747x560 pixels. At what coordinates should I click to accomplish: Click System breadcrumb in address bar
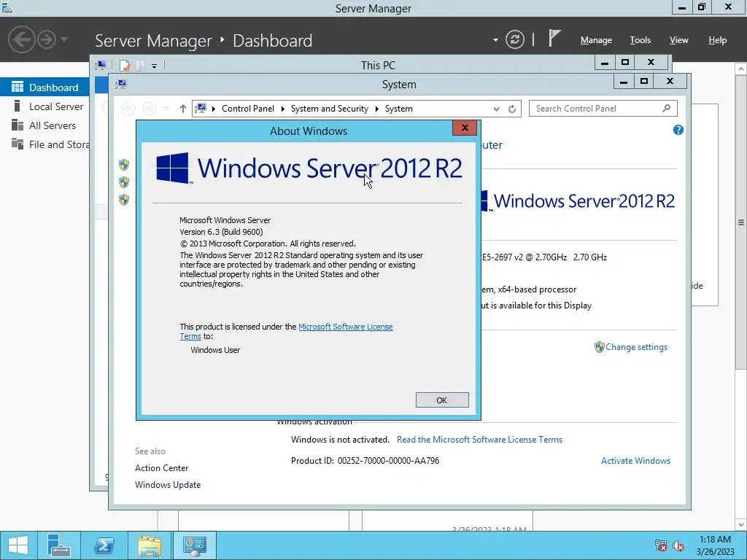[x=399, y=109]
